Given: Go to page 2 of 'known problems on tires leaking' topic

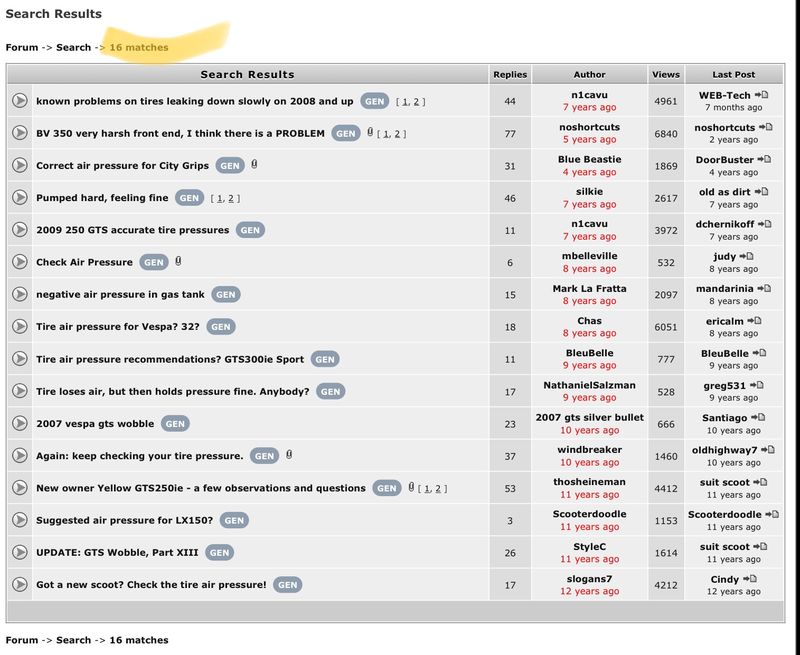Looking at the screenshot, I should (416, 102).
